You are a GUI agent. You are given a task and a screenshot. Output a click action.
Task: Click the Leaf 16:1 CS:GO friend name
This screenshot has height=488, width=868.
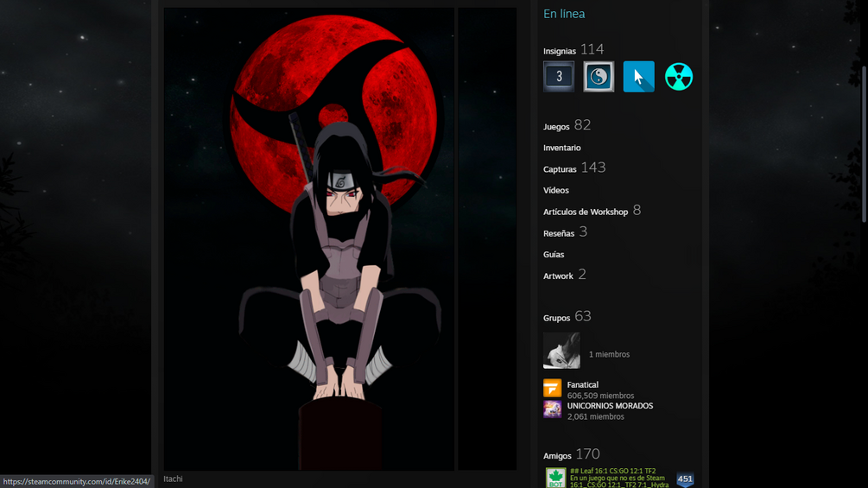613,471
